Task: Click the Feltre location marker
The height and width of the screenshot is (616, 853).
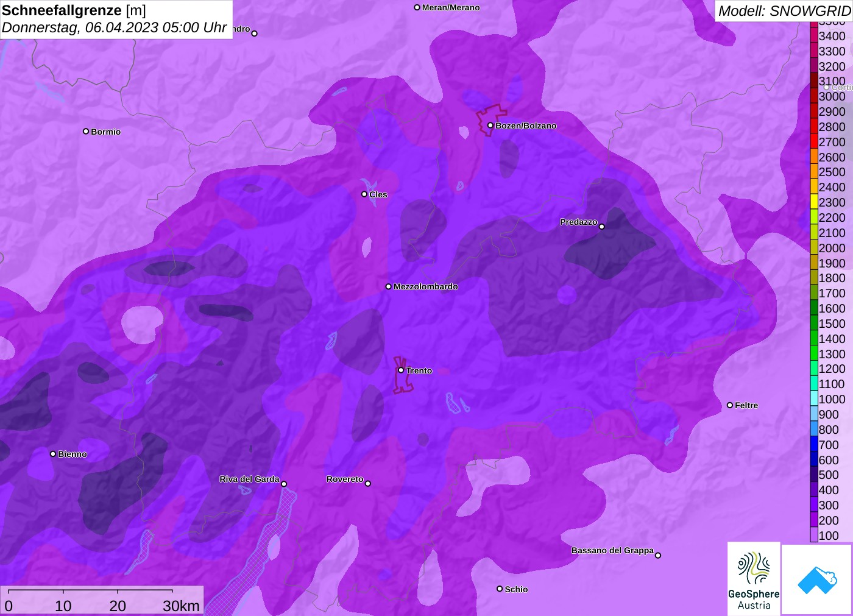Action: [730, 405]
